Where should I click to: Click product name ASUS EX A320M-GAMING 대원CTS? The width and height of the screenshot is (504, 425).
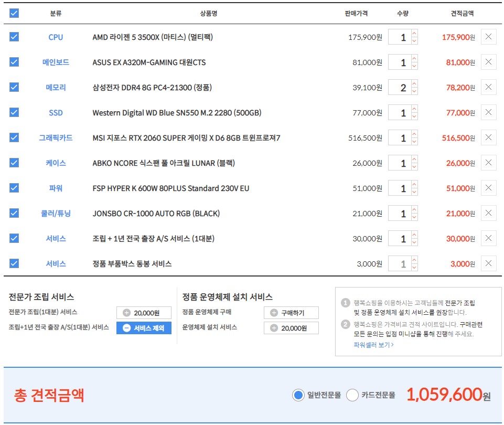pyautogui.click(x=149, y=62)
